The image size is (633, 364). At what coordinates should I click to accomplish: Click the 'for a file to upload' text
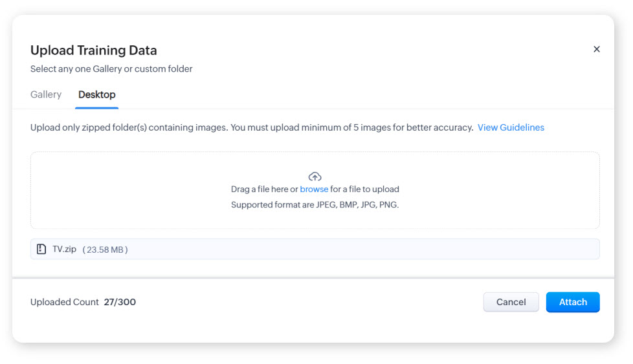[x=365, y=189]
